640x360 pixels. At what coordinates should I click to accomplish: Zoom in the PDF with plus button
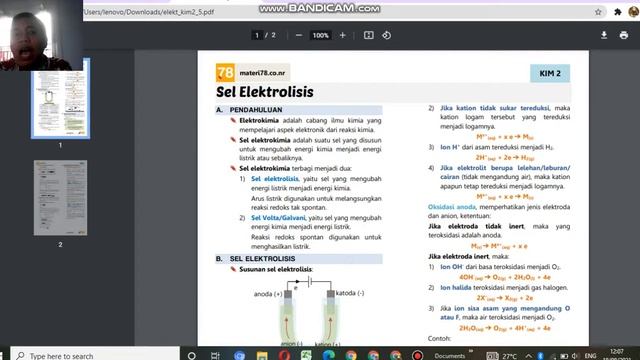tap(342, 36)
